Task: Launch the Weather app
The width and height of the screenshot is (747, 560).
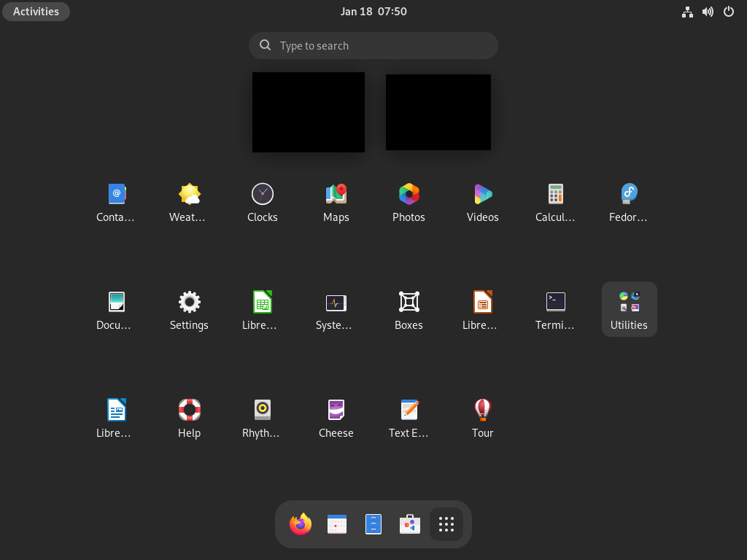Action: coord(189,202)
